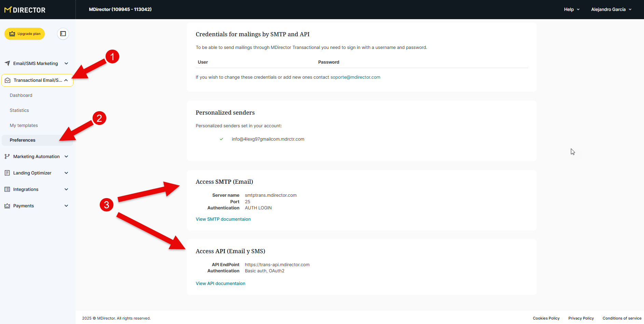
Task: Click the Email/SMS Marketing paper plane icon
Action: (7, 63)
